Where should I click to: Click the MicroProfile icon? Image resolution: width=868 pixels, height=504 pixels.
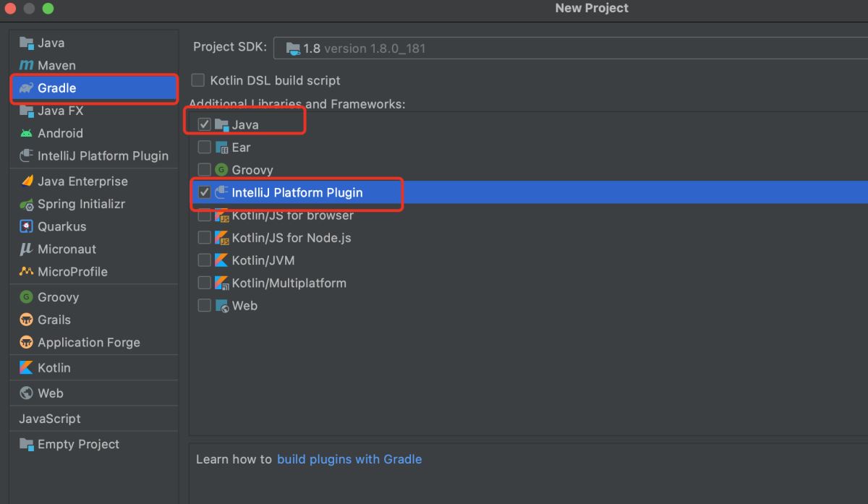click(27, 272)
